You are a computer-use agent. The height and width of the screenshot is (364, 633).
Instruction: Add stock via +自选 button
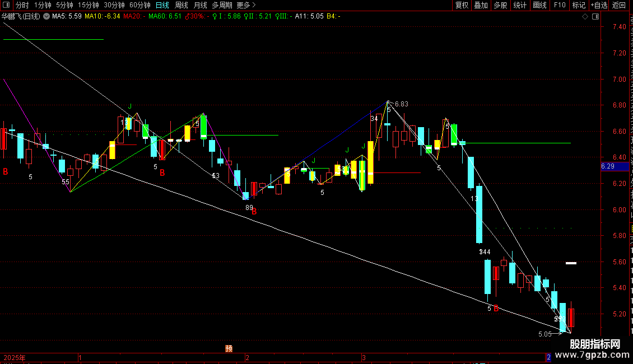pos(599,5)
